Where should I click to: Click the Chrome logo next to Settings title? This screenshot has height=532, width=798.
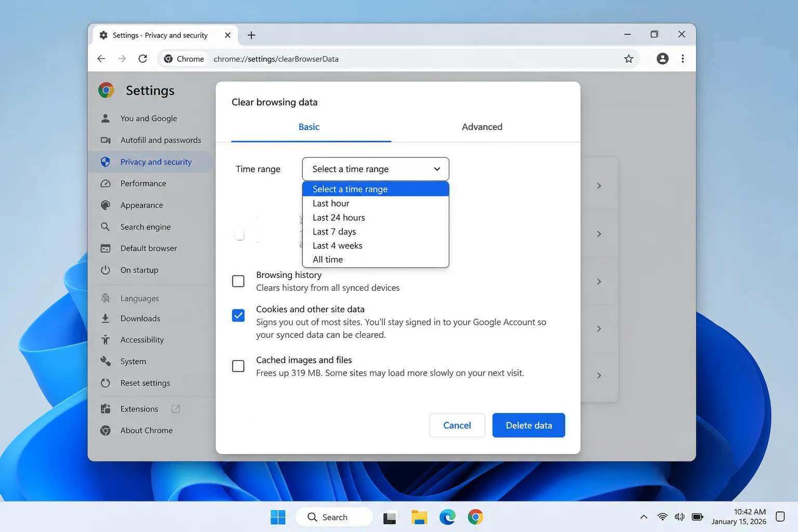click(x=106, y=90)
